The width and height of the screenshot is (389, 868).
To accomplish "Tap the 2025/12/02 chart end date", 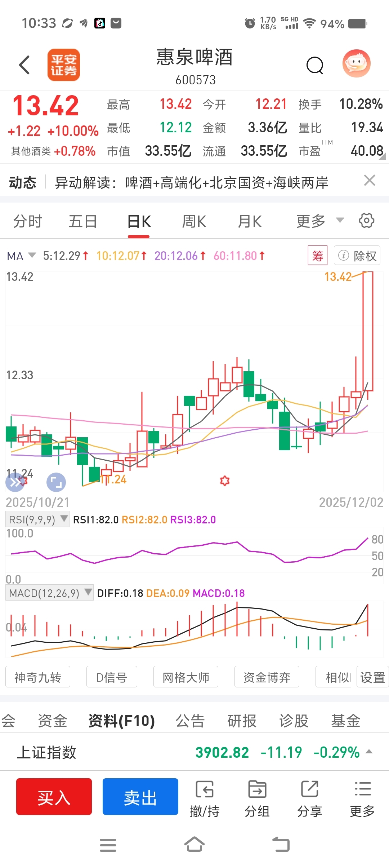I will coord(351,502).
